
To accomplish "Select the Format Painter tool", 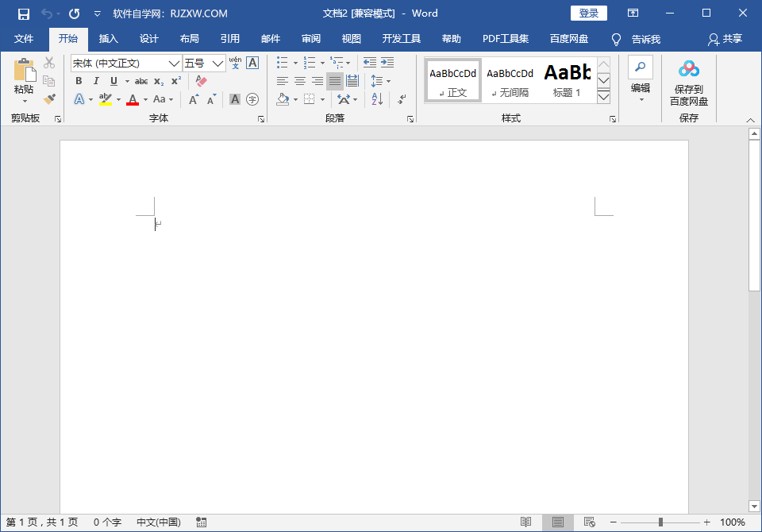I will click(x=50, y=97).
